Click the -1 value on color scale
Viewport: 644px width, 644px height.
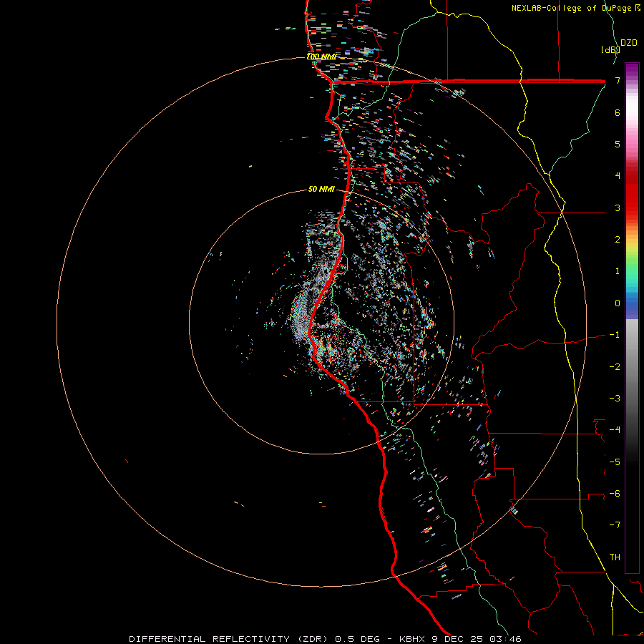pyautogui.click(x=615, y=335)
